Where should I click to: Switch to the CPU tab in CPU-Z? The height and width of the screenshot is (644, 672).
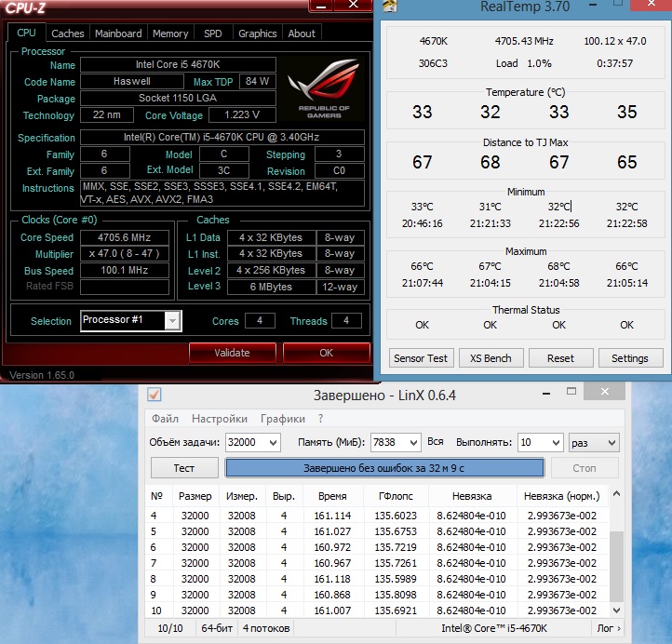tap(26, 33)
